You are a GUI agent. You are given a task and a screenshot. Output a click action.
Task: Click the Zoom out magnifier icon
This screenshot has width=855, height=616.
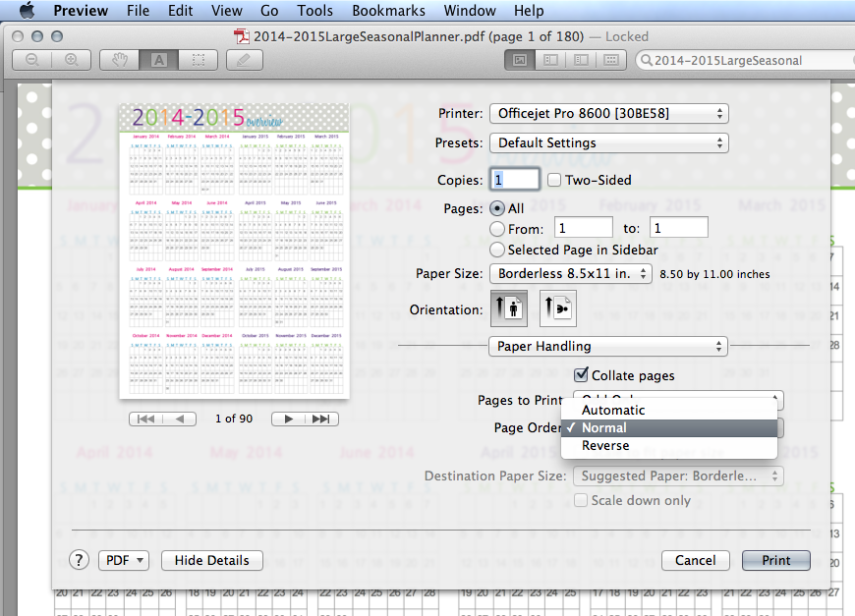coord(32,59)
